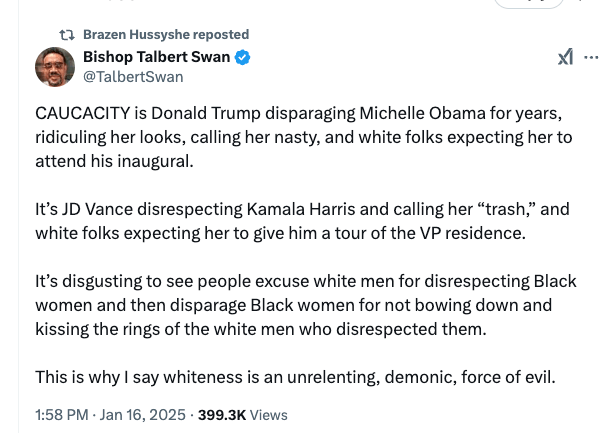The width and height of the screenshot is (608, 433).
Task: Open the 399.3K Views count
Action: click(x=243, y=414)
